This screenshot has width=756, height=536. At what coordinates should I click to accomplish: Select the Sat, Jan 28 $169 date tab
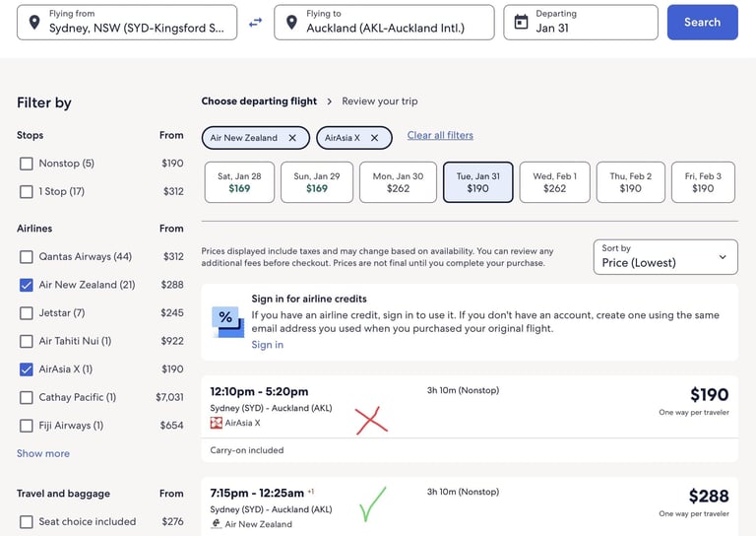click(x=239, y=182)
